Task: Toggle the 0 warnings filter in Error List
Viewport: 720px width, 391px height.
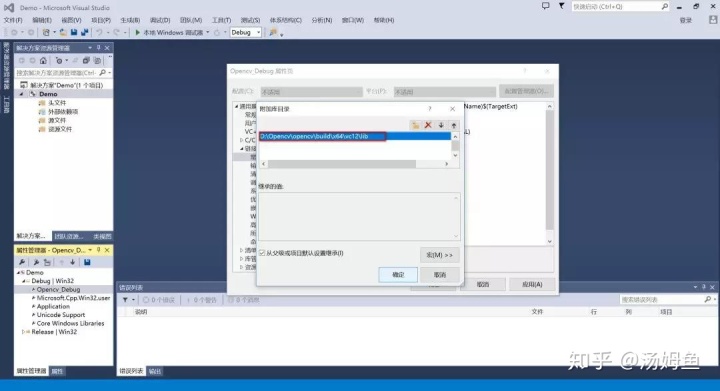Action: click(x=201, y=300)
